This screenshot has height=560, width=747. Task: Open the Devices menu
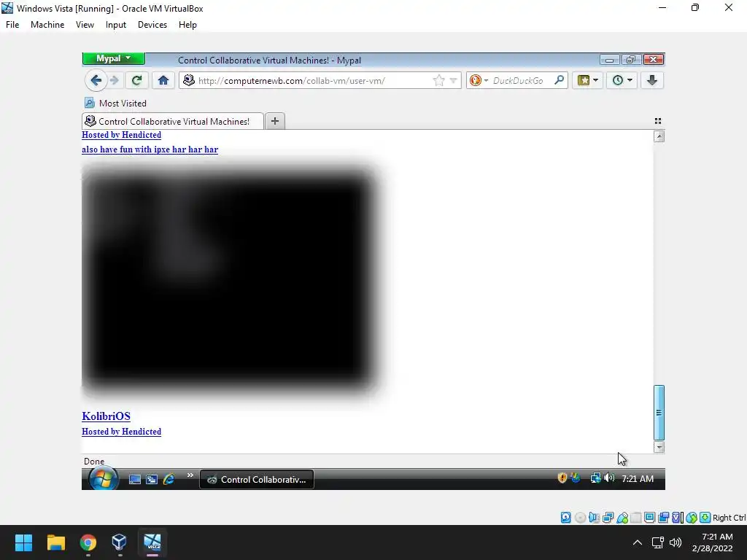point(152,25)
